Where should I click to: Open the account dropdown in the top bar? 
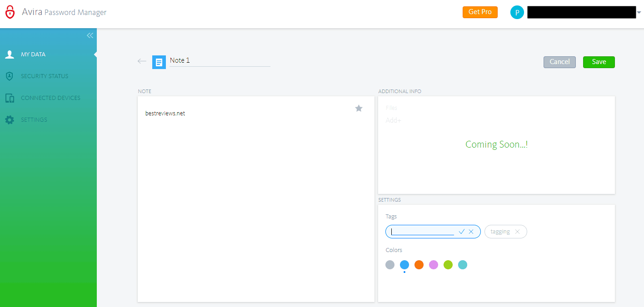pos(639,12)
